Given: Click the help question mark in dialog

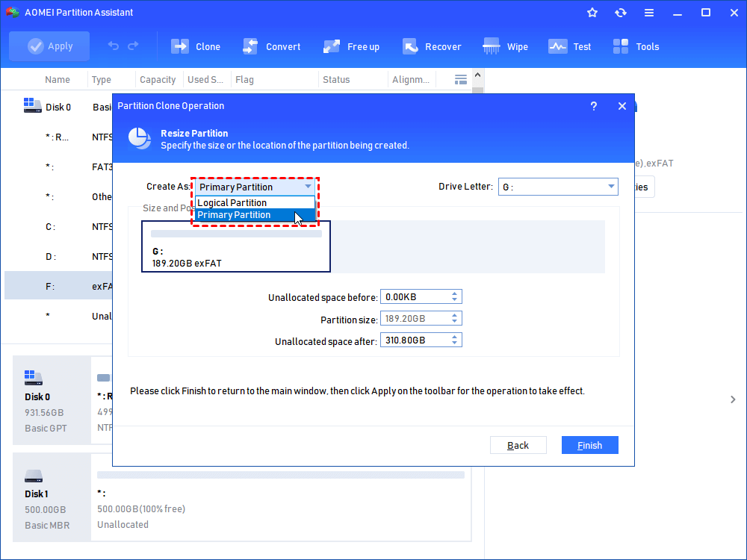Looking at the screenshot, I should tap(594, 106).
